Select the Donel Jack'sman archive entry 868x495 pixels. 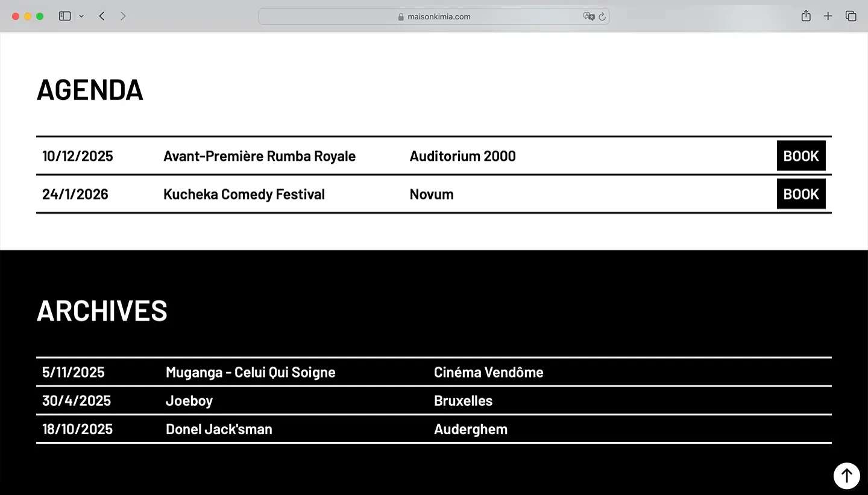tap(219, 429)
